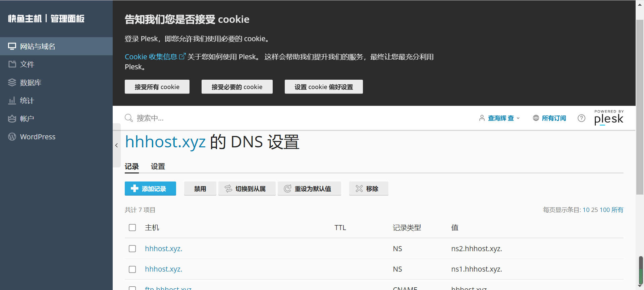The image size is (644, 290).
Task: Click the search magnifier icon
Action: [x=129, y=118]
